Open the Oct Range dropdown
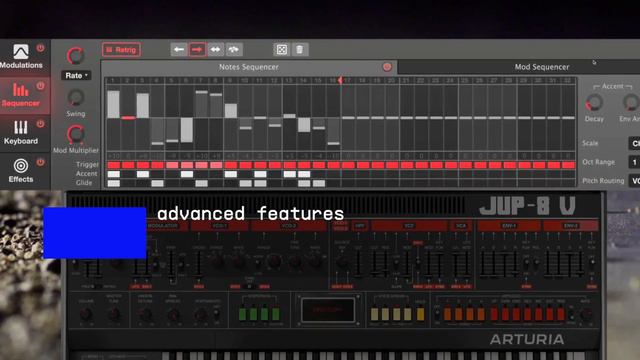The width and height of the screenshot is (640, 360). coord(634,162)
